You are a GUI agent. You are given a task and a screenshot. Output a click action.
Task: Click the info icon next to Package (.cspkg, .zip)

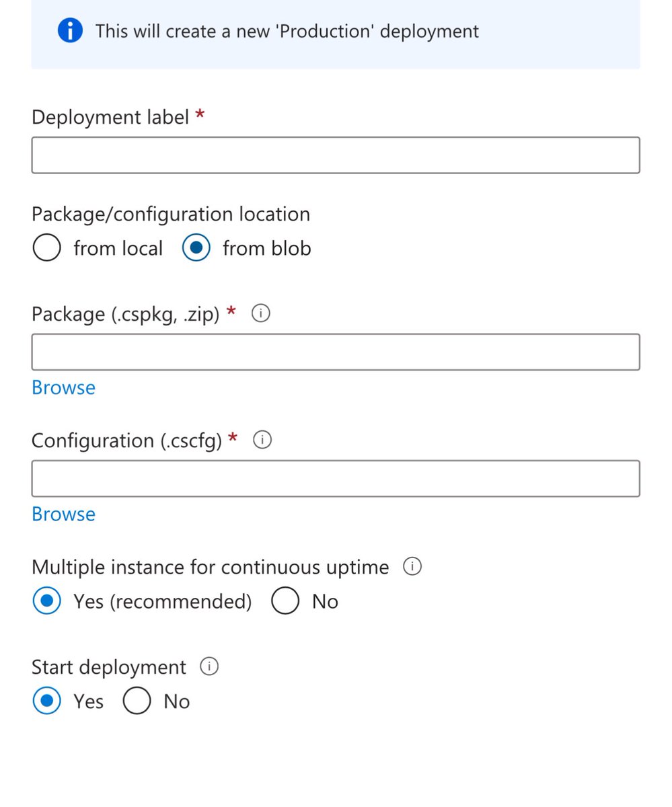click(261, 313)
